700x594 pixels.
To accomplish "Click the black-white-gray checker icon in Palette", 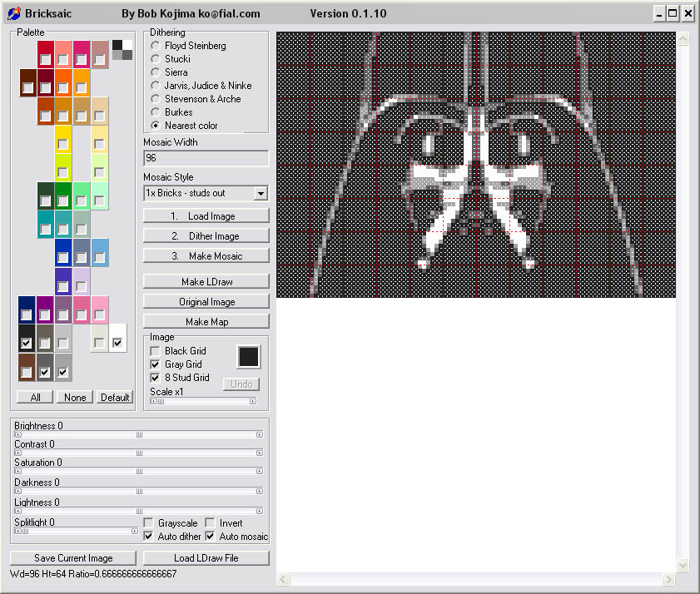I will pos(122,50).
